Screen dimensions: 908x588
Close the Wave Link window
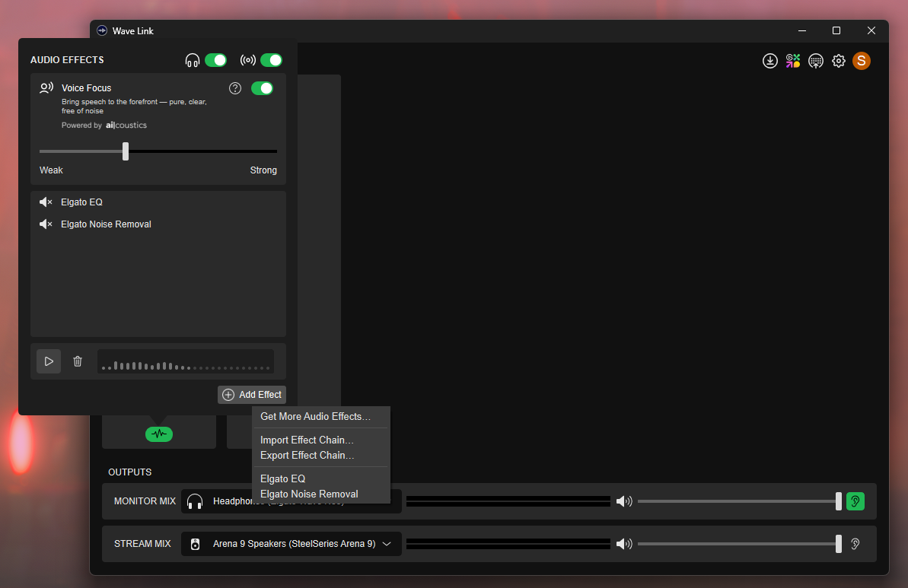pyautogui.click(x=871, y=30)
